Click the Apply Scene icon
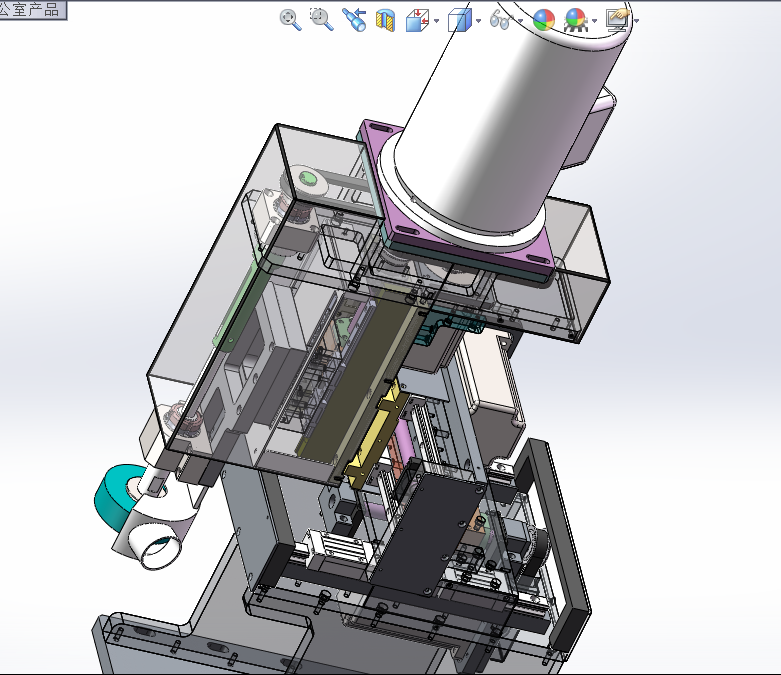 [575, 20]
